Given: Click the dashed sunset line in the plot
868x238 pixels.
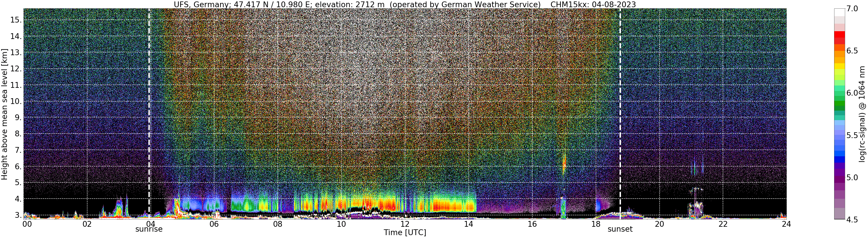Looking at the screenshot, I should click(x=620, y=114).
